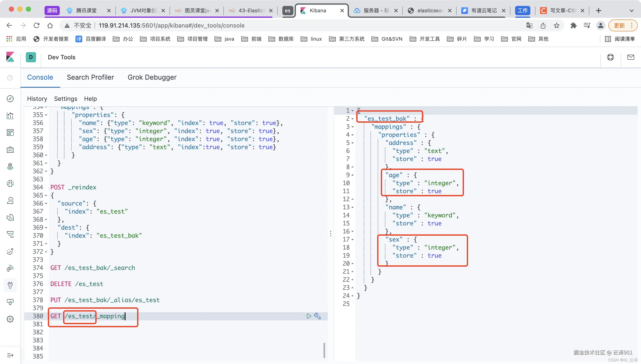Open Discover from the compass sidebar icon
This screenshot has width=641, height=364.
(x=10, y=99)
